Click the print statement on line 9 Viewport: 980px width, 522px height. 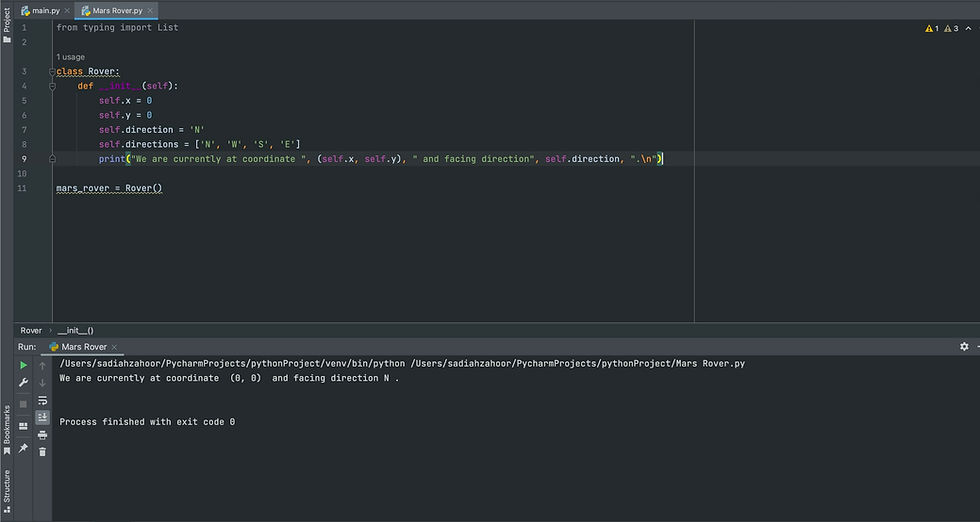coord(381,159)
